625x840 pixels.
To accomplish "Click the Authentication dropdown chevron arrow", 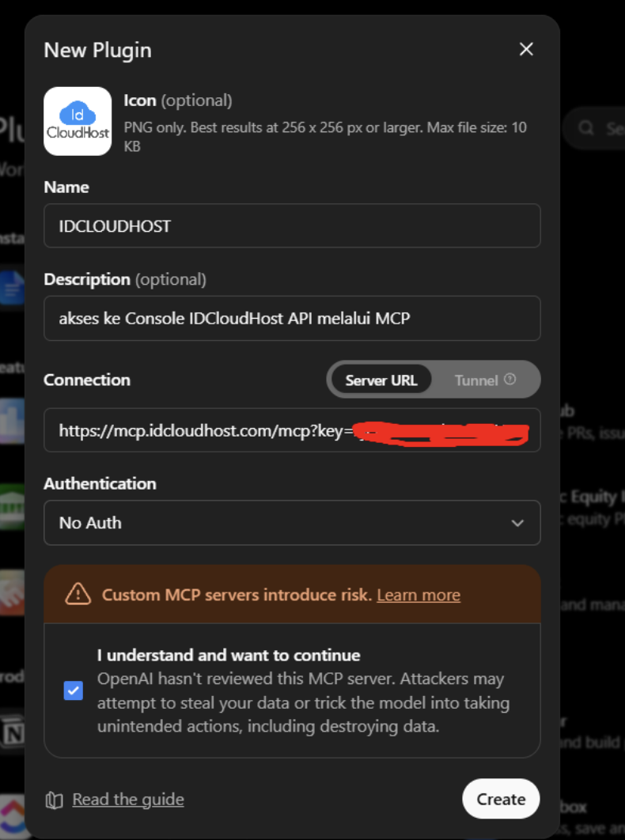I will coord(517,524).
